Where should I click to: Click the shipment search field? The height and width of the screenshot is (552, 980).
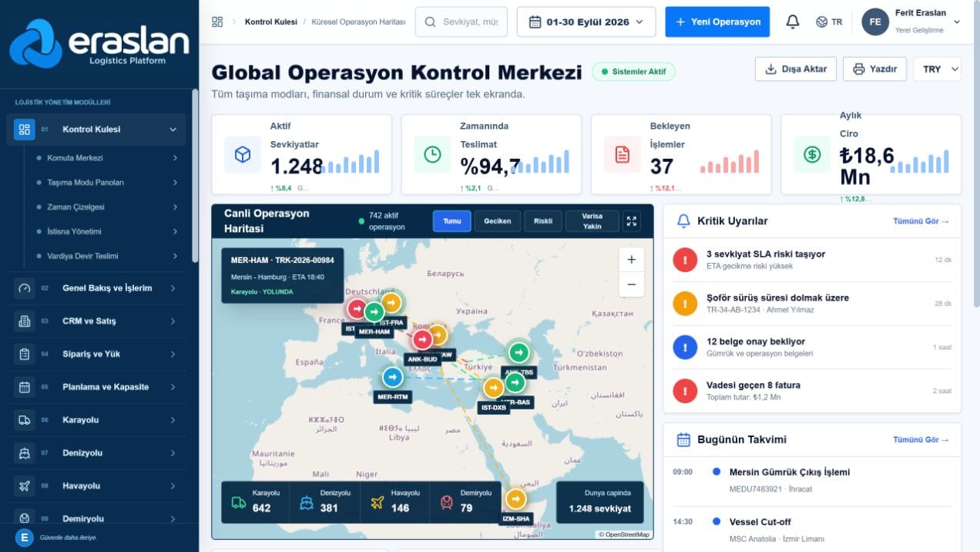point(461,22)
